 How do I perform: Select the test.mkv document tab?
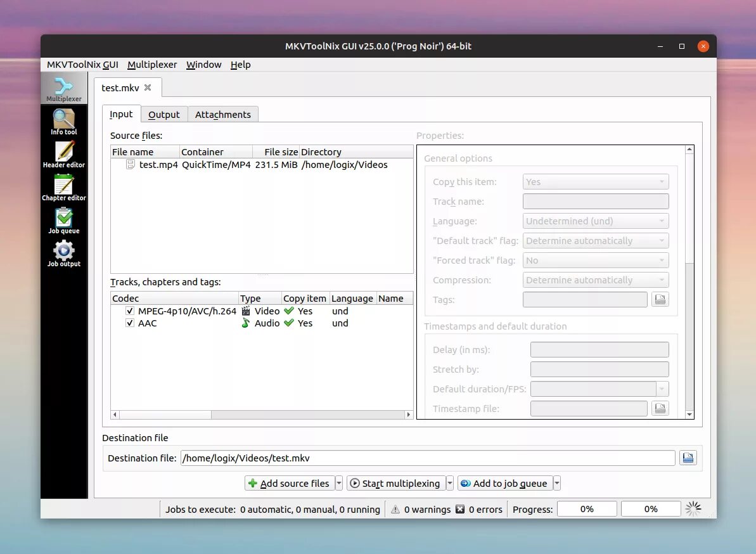[127, 87]
